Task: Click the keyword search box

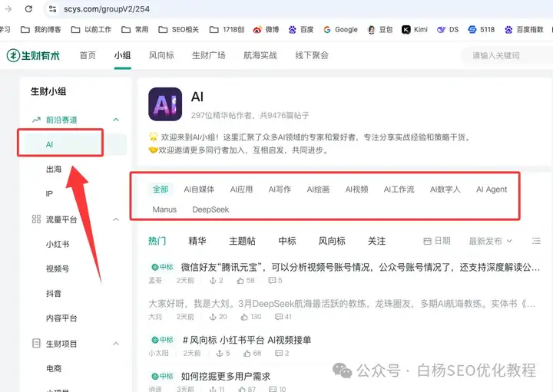Action: pos(507,55)
